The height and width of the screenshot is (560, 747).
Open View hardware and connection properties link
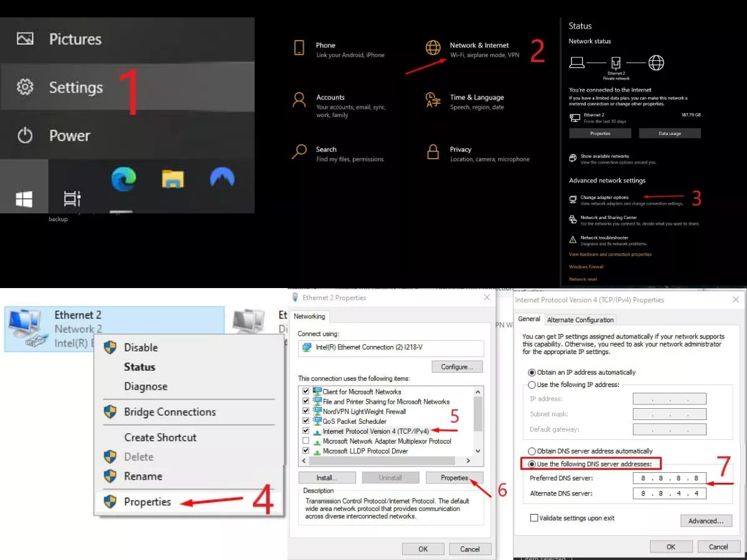610,254
